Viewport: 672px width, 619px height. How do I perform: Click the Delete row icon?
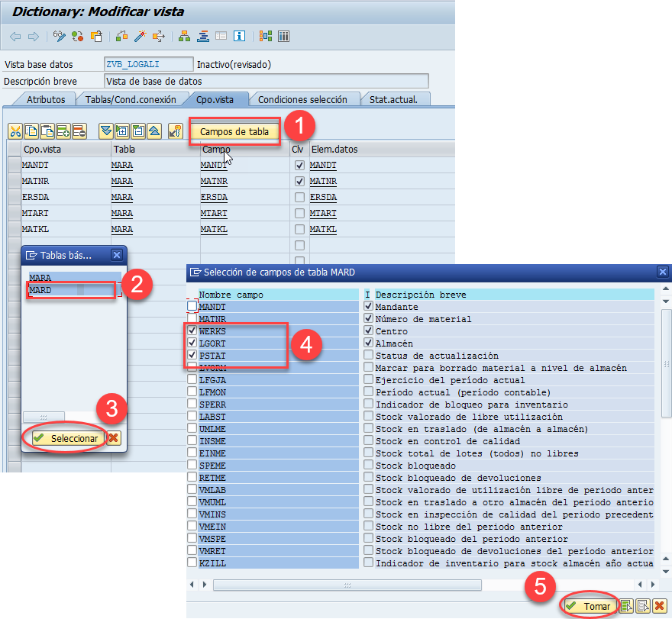coord(79,131)
